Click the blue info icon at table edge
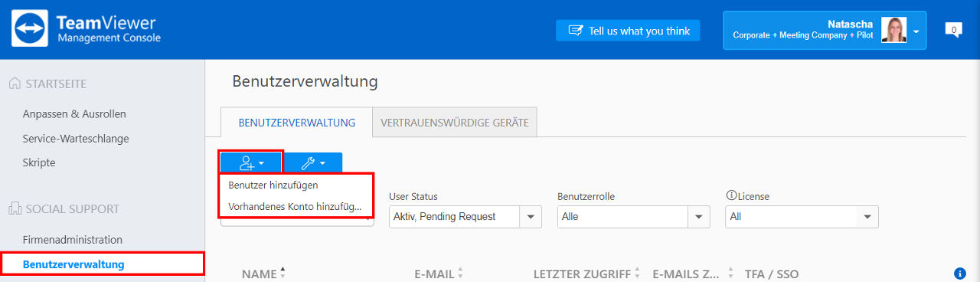The width and height of the screenshot is (980, 282). pos(960,274)
